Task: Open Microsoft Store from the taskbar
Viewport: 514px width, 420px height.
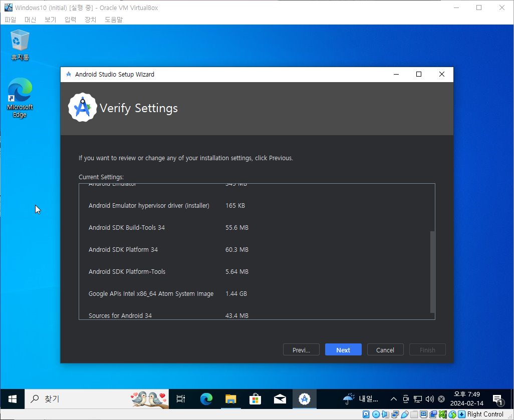Action: pyautogui.click(x=255, y=398)
